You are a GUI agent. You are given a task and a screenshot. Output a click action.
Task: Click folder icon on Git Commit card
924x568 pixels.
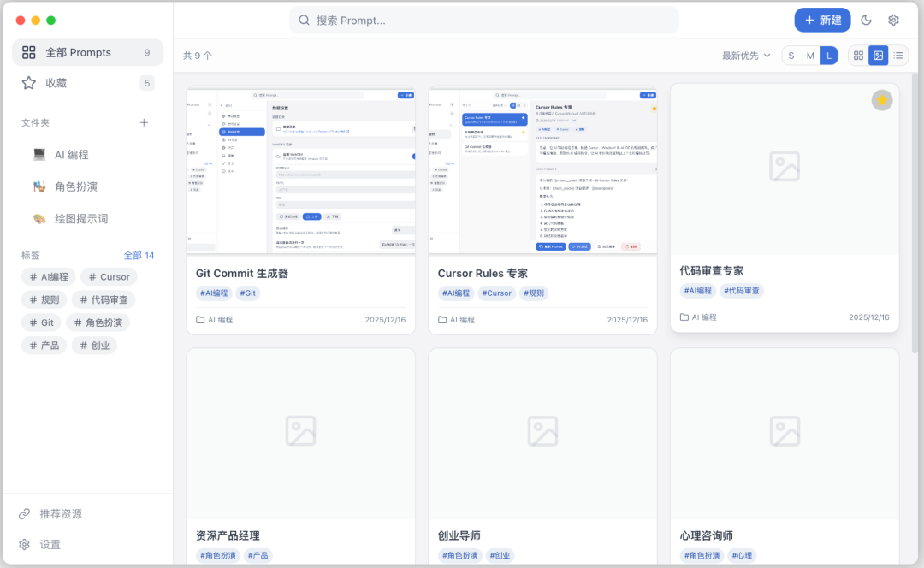tap(200, 319)
